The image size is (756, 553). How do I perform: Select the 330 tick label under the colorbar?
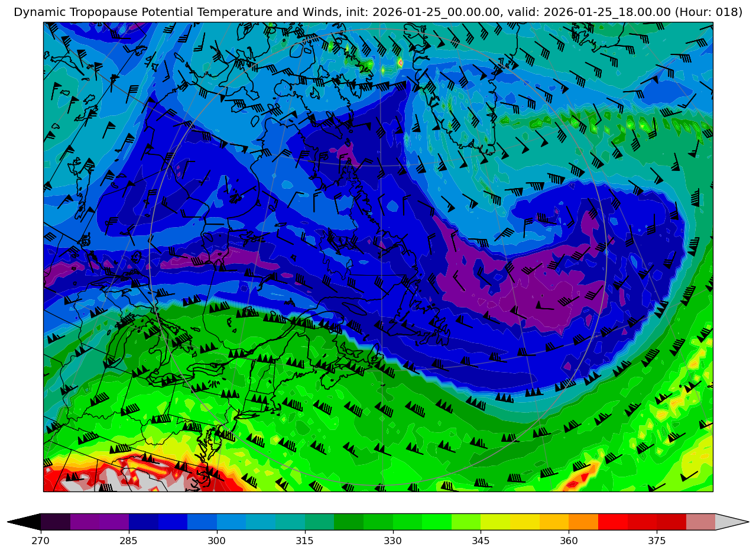pos(393,541)
